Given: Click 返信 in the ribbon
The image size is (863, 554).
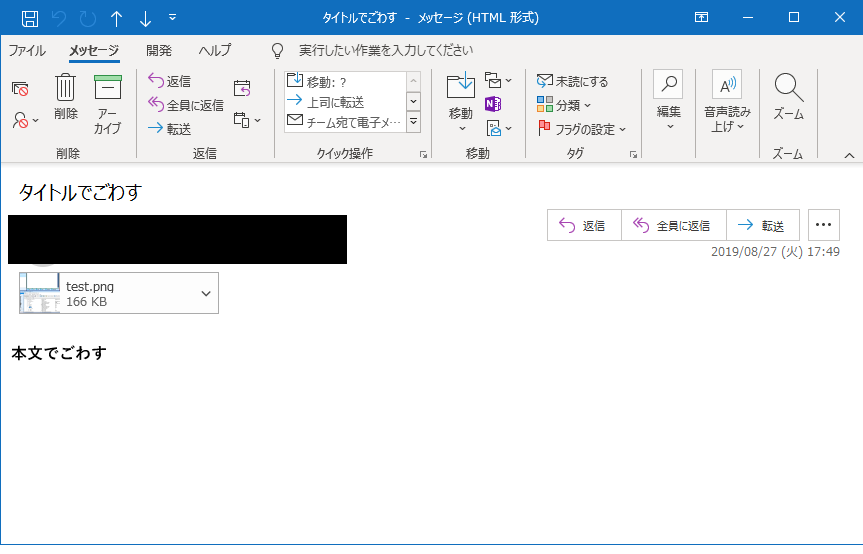Looking at the screenshot, I should pyautogui.click(x=170, y=81).
